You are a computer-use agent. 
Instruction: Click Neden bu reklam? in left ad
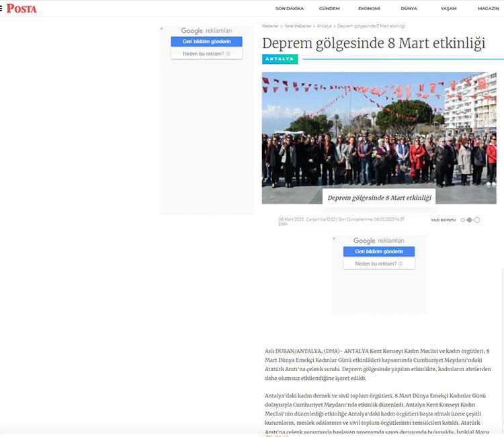206,54
